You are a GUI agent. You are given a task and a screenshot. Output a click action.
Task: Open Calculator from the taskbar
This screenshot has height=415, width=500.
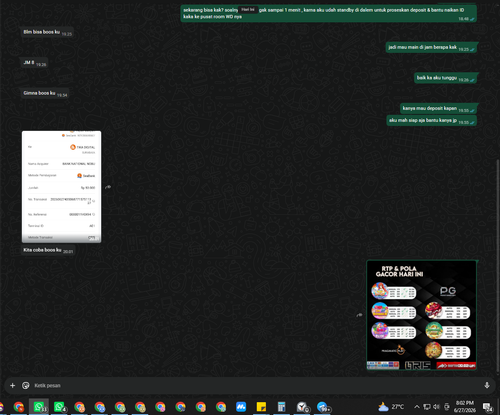(281, 407)
